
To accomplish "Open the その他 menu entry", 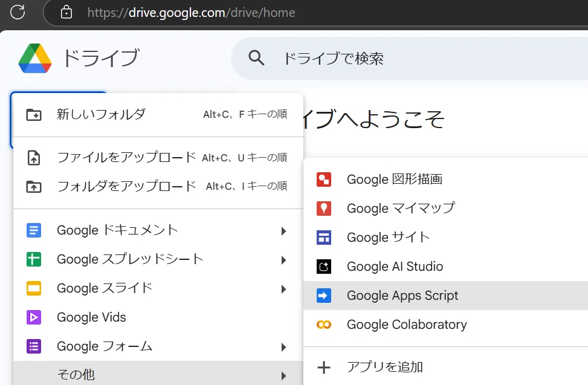I will (x=158, y=374).
